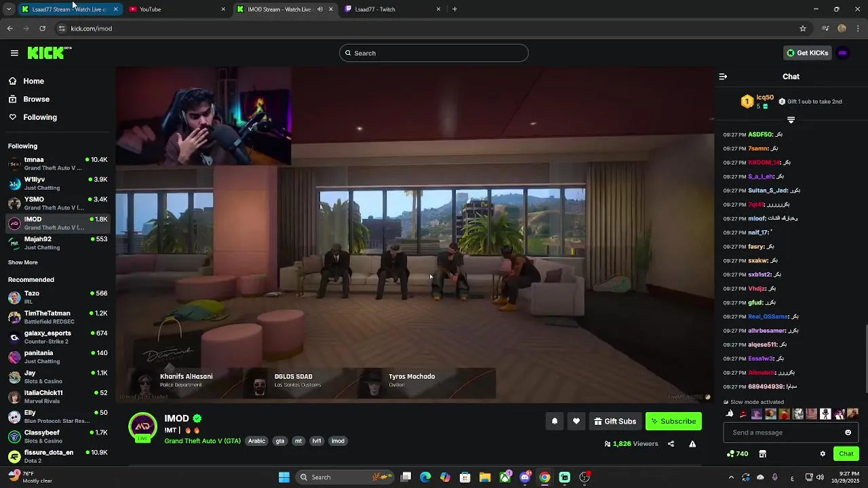Screen dimensions: 868x488
Task: Click Gift Subs button
Action: point(615,421)
